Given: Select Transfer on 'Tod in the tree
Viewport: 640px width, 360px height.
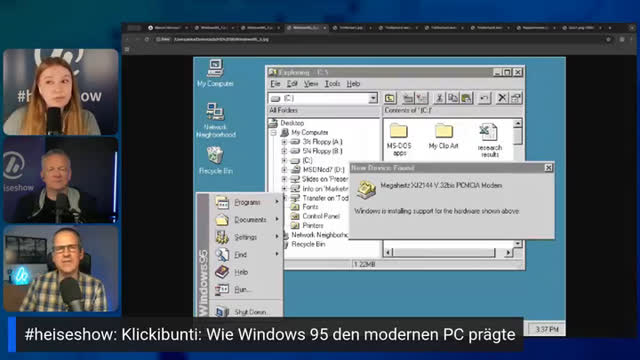Looking at the screenshot, I should pos(325,198).
